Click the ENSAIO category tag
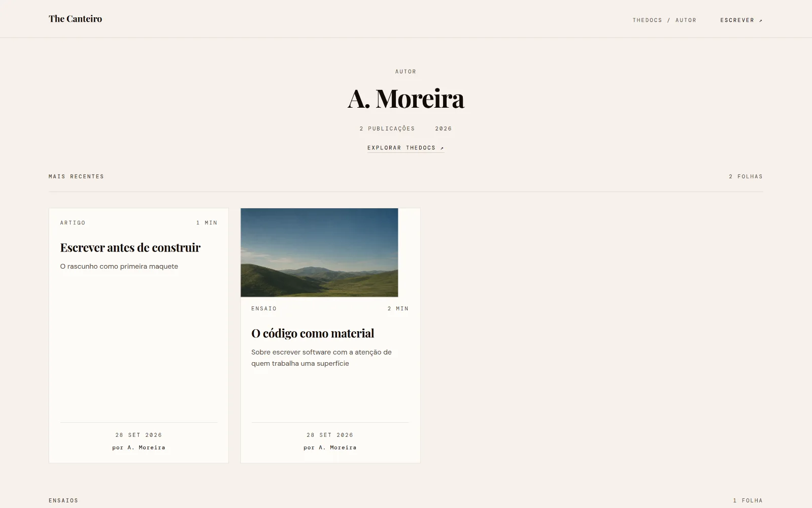This screenshot has height=508, width=812. [264, 308]
